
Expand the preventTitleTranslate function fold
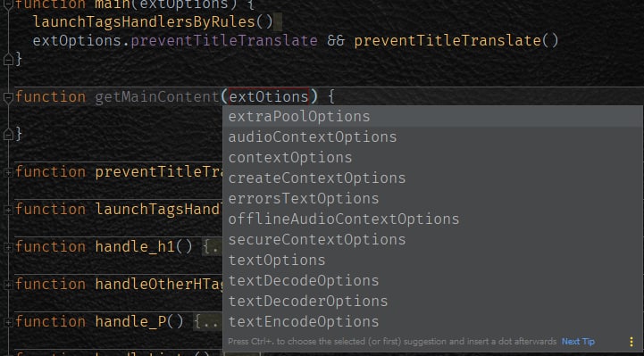click(8, 173)
